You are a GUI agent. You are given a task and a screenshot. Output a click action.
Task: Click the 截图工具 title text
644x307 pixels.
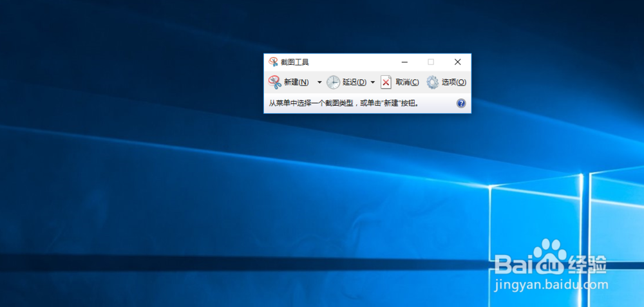(295, 62)
